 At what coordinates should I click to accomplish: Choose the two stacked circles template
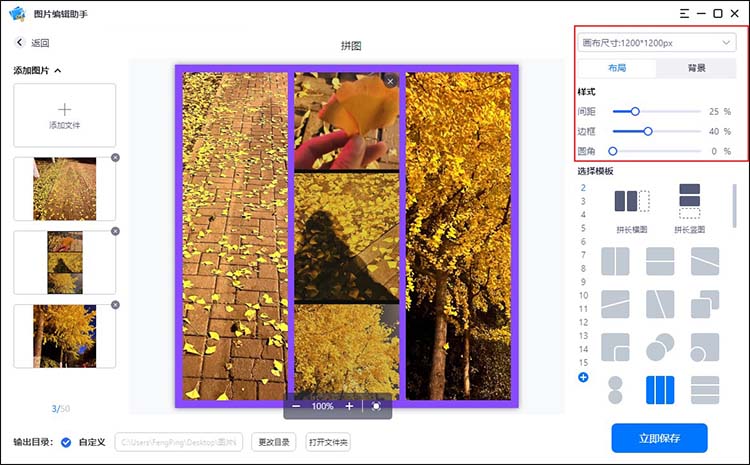pos(615,390)
